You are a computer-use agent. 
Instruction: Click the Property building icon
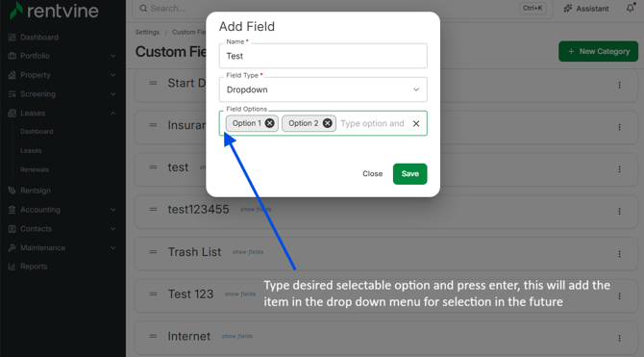tap(12, 75)
